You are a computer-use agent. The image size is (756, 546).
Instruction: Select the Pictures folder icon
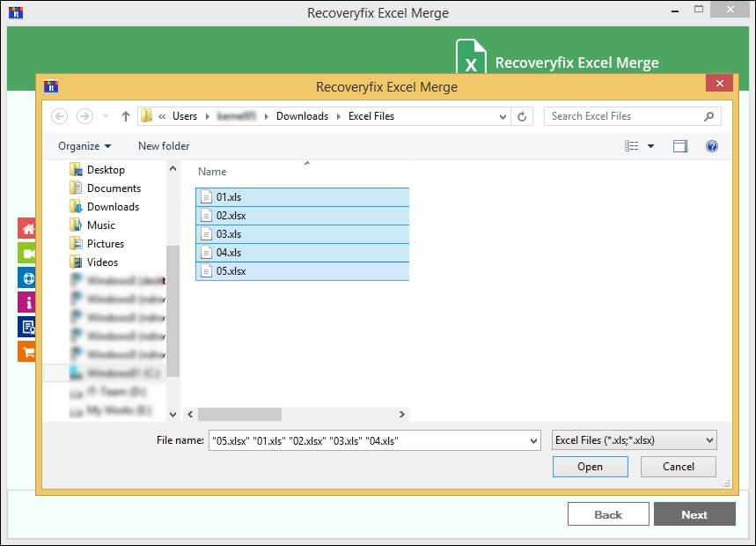pos(76,244)
